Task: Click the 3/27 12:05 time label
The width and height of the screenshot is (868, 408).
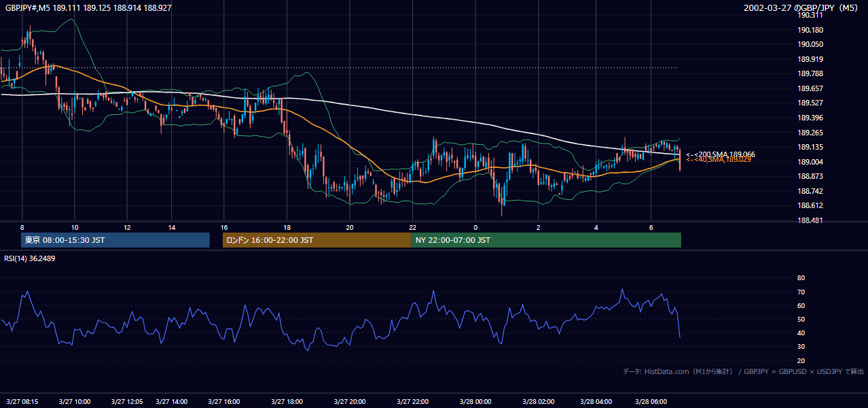Action: 127,402
